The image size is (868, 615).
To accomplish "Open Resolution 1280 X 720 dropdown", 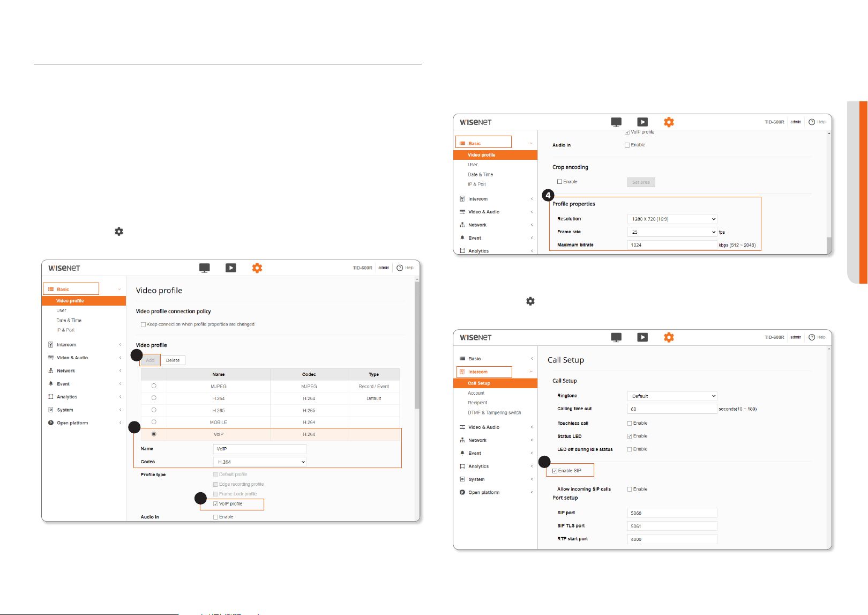I will [672, 219].
